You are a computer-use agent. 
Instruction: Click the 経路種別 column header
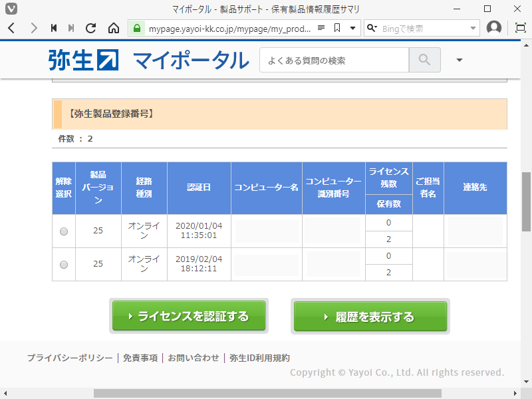[144, 188]
